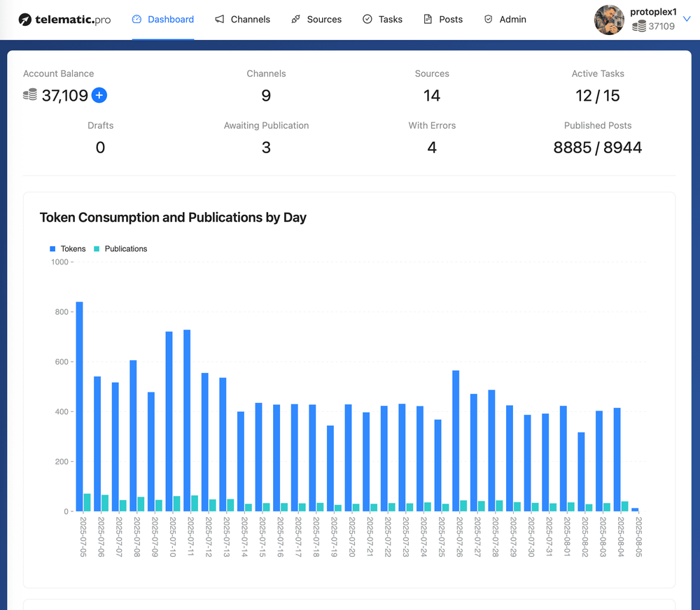Click the protoplex1 profile avatar photo
This screenshot has width=700, height=610.
pos(610,20)
